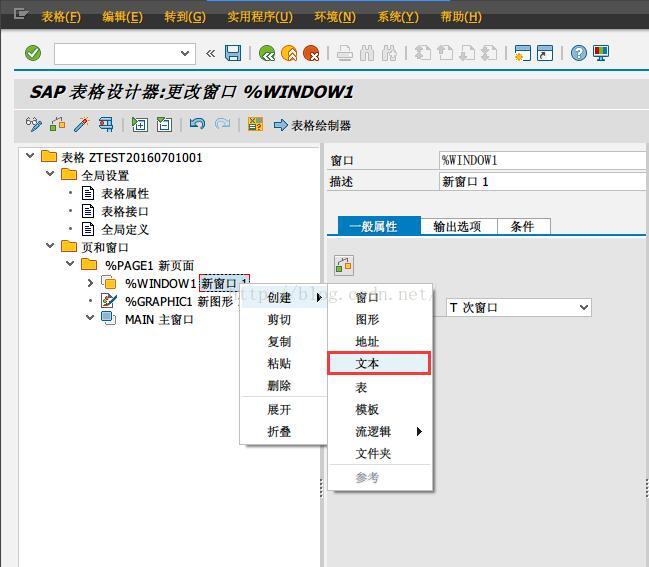Collapse the MAIN 主窗口 node
649x567 pixels.
tap(90, 318)
